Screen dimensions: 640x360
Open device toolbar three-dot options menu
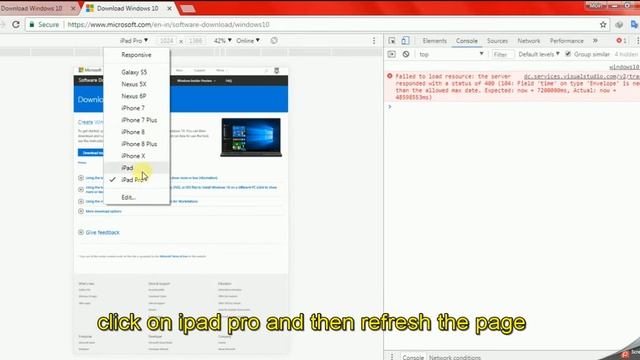coord(373,40)
